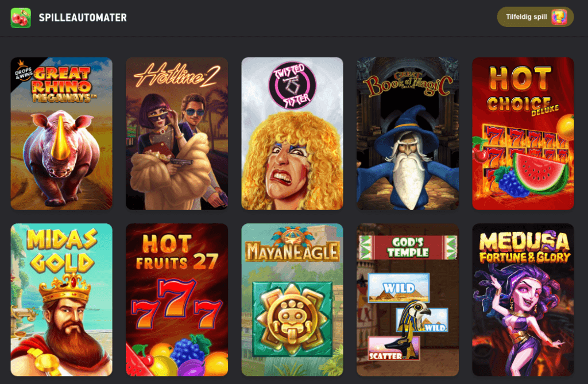Click the red 777 symbols

point(177,304)
